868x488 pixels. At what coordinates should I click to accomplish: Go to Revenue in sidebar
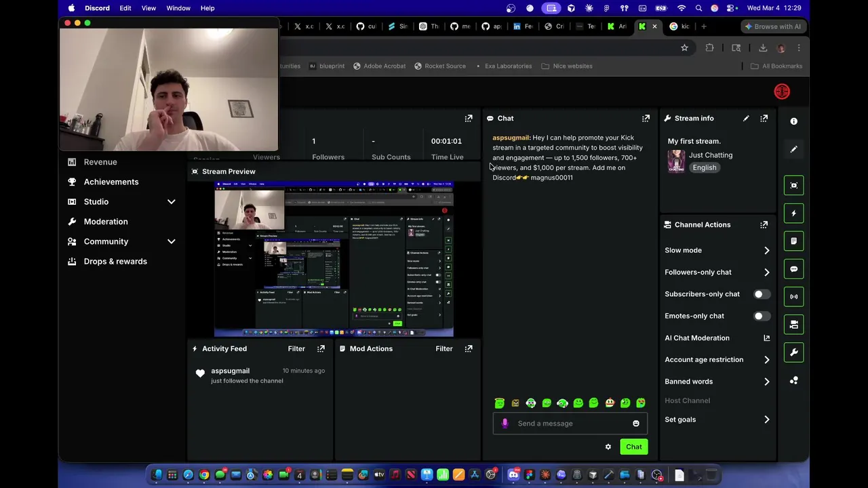tap(100, 162)
